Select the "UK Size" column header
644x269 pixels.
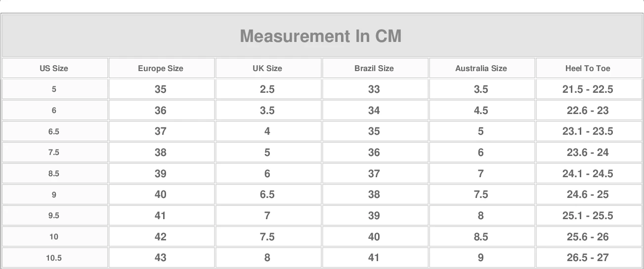tap(267, 69)
